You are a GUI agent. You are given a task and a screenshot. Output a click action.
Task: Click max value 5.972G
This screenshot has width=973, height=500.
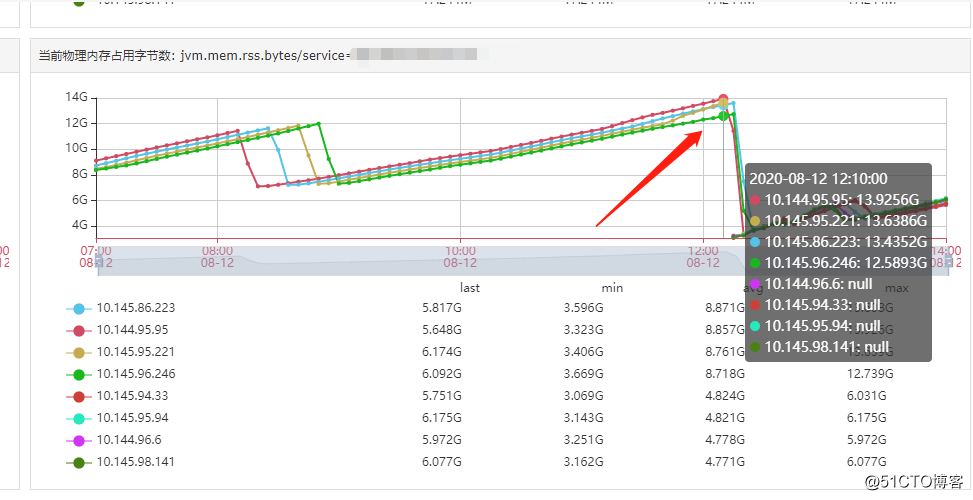point(866,440)
